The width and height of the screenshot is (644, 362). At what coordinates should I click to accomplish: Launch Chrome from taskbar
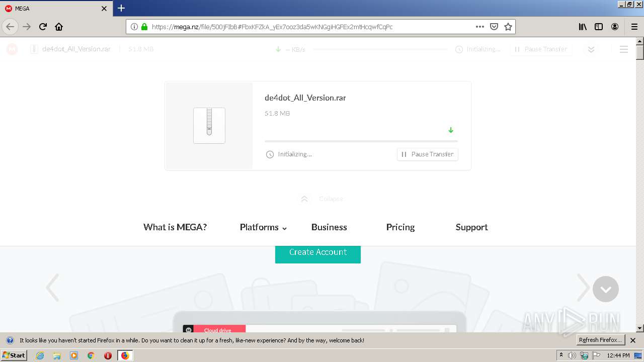click(x=91, y=355)
